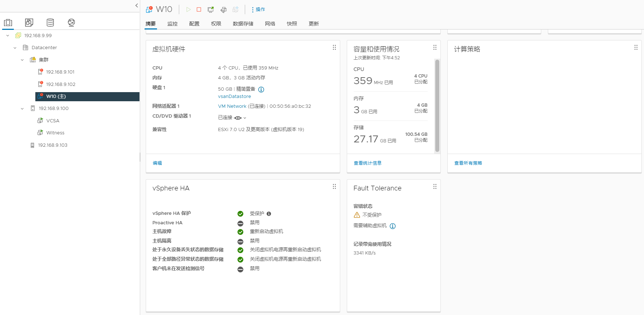Screen dimensions: 644x315
Task: Select the Witness virtual machine
Action: pos(55,133)
